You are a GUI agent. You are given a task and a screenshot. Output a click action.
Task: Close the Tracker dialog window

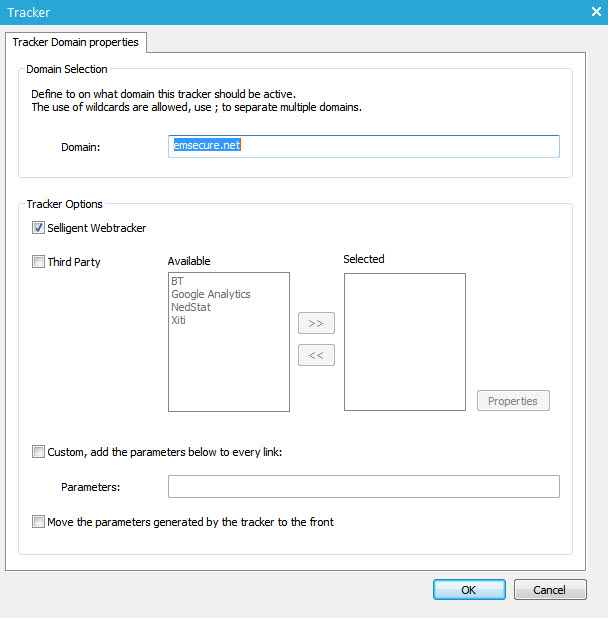click(x=596, y=12)
